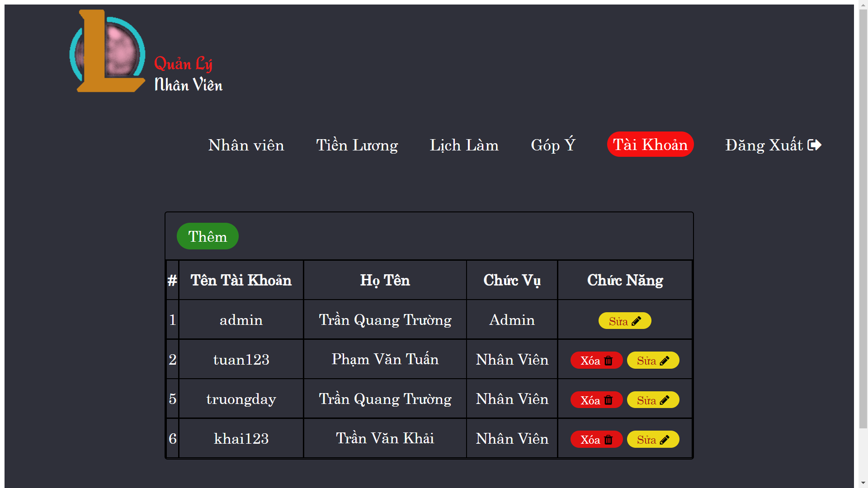Click the pencil icon in truongday's row

point(665,399)
